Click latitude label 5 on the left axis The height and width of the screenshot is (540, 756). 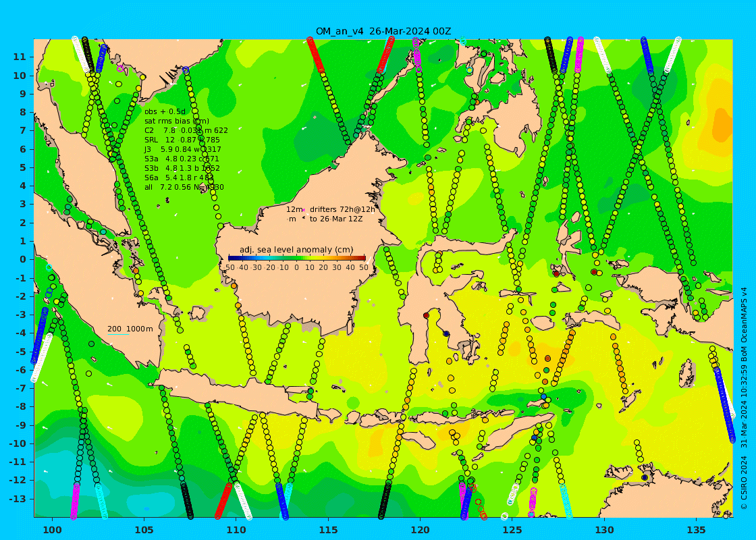point(23,167)
